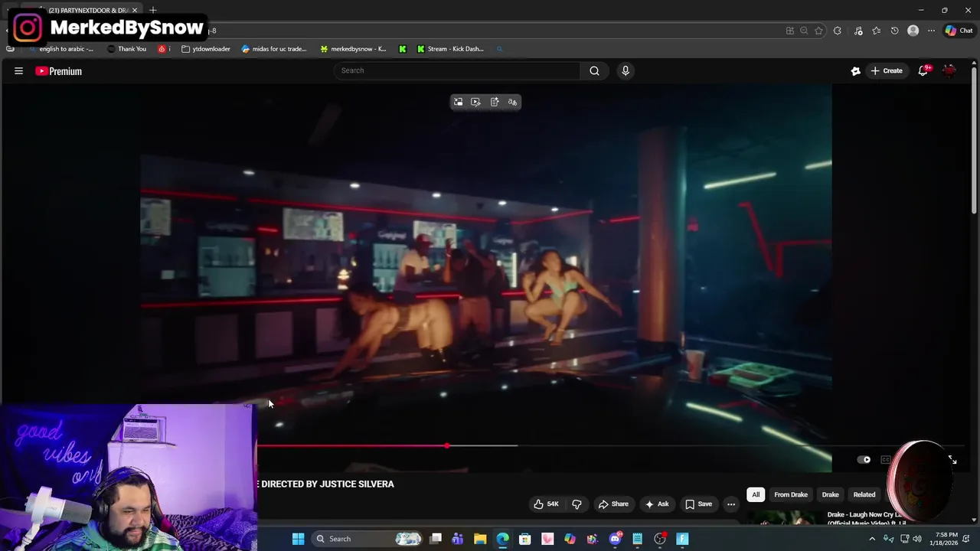Open the more actions ellipsis under the video
Image resolution: width=980 pixels, height=551 pixels.
731,504
